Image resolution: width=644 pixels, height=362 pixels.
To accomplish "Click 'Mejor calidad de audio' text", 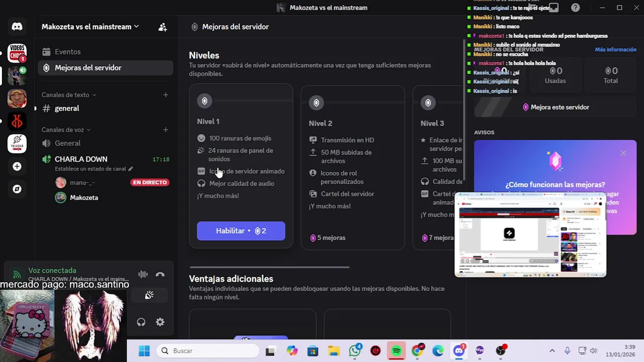I will tap(242, 184).
